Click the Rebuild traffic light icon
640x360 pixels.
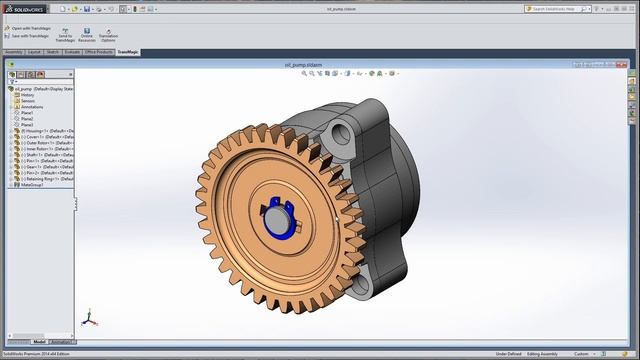(135, 9)
